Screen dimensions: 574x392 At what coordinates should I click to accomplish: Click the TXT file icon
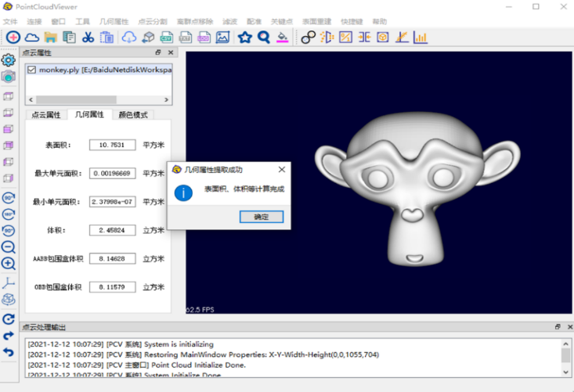(x=186, y=38)
